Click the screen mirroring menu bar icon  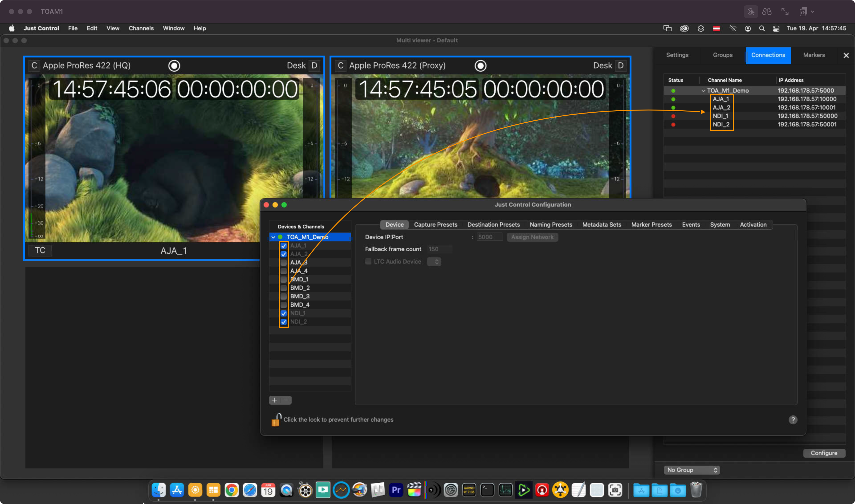pyautogui.click(x=668, y=28)
